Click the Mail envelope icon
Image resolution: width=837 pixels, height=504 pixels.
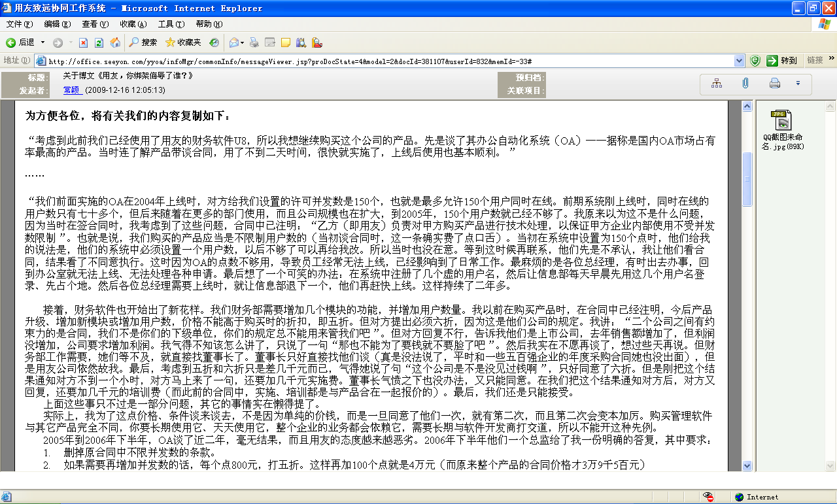pos(234,42)
